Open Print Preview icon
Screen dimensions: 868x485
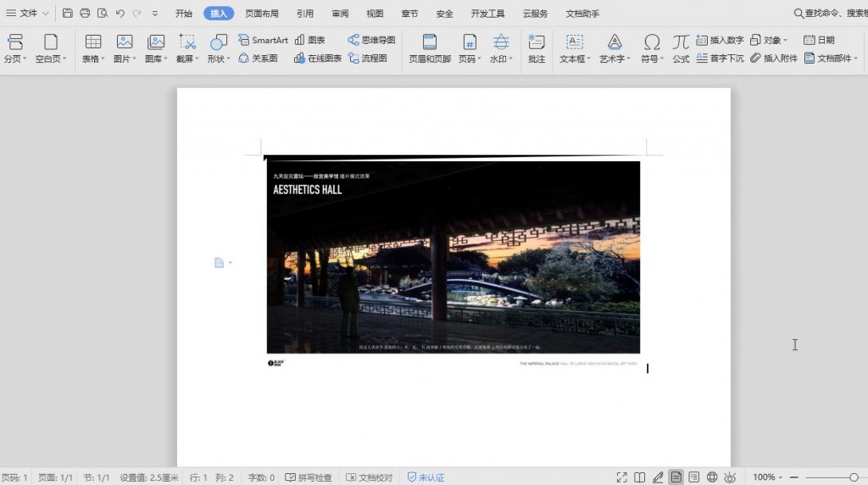[103, 13]
